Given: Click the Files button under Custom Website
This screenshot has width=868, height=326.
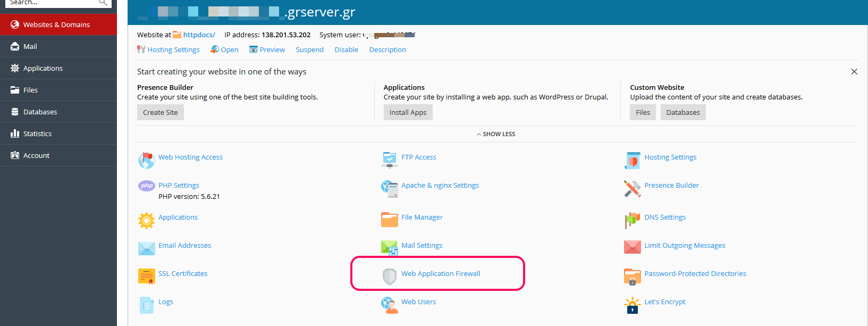Looking at the screenshot, I should (x=643, y=112).
